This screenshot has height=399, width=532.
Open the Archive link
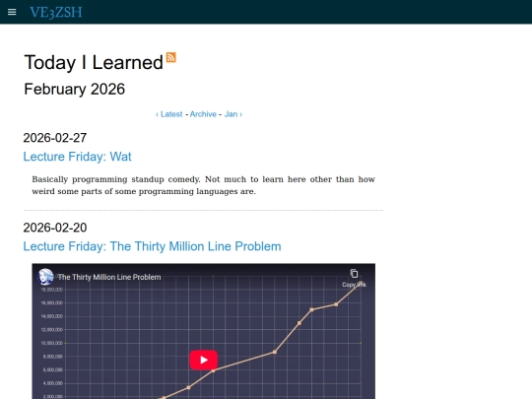[x=203, y=114]
